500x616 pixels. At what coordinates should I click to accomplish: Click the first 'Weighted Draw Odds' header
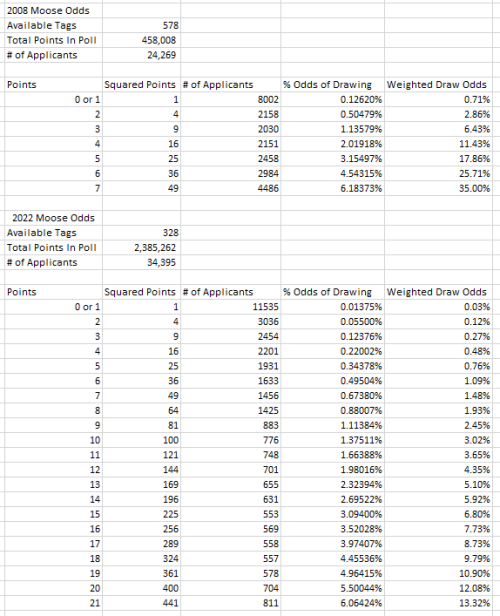(437, 85)
